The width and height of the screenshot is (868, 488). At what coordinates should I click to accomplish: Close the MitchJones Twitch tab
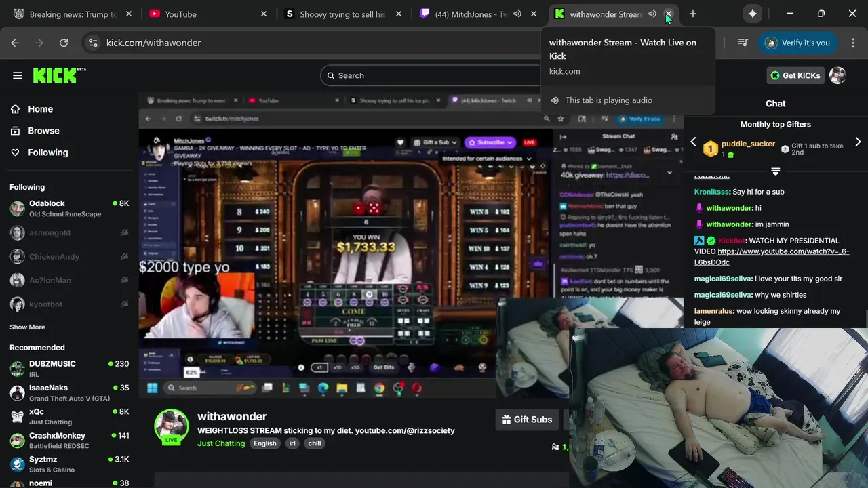click(x=534, y=14)
